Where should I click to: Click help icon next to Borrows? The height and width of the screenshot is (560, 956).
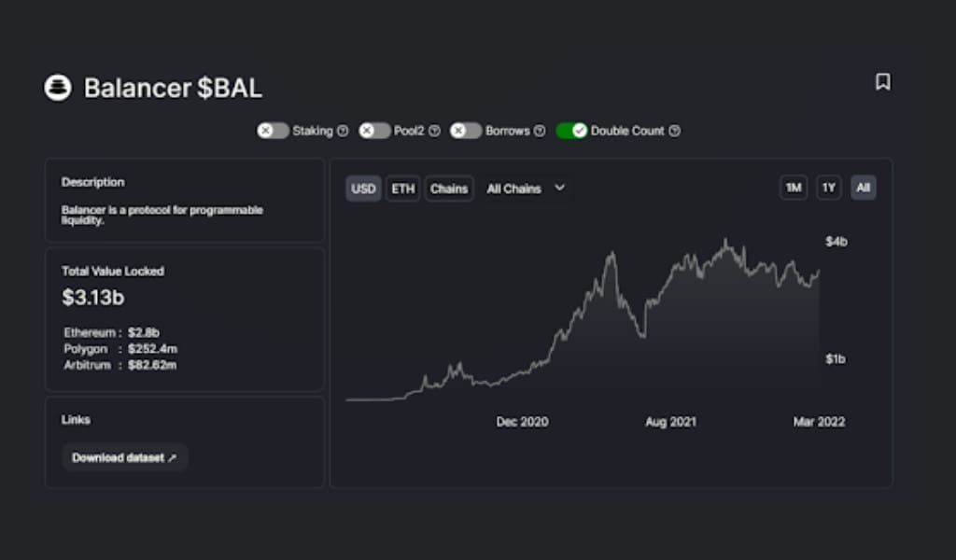[539, 131]
